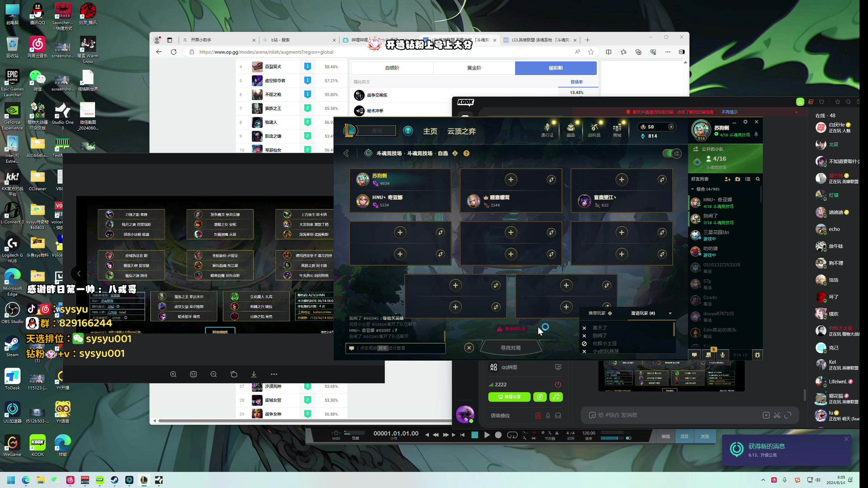Click the shared screenshot thumbnail in KOOK chat

(x=671, y=375)
